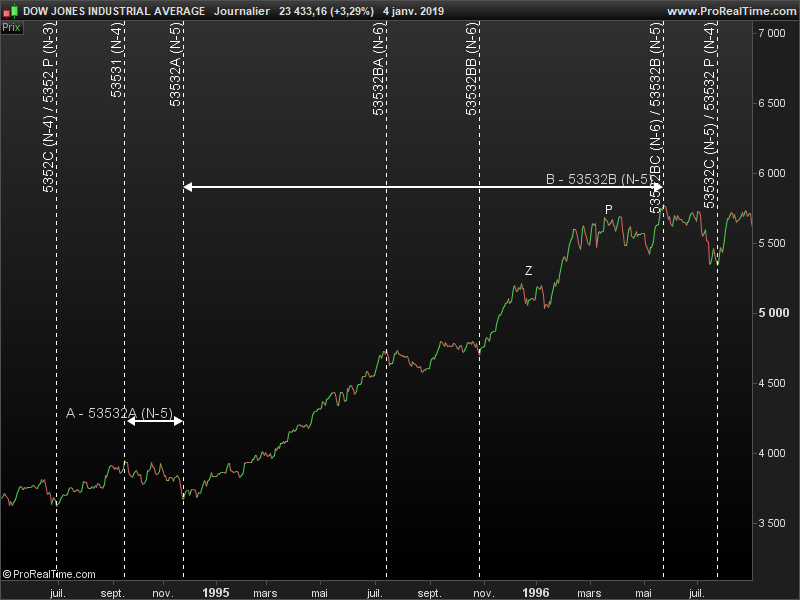Screen dimensions: 800x600
Task: Click the 6 500 price axis label
Action: coord(772,103)
